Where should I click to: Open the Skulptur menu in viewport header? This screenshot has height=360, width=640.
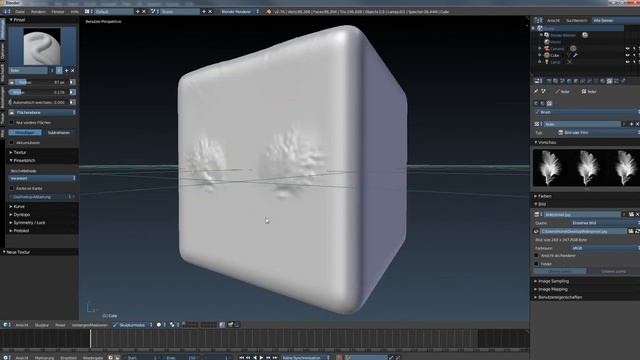[x=42, y=325]
